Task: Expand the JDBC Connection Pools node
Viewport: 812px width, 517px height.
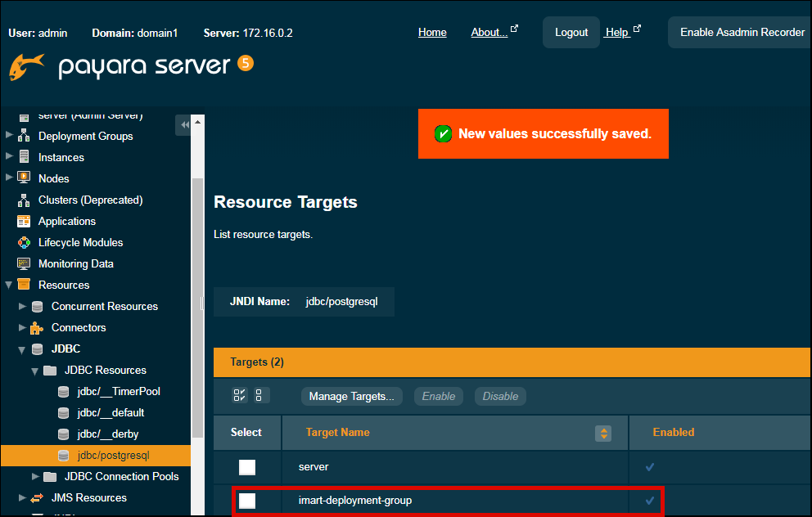Action: (x=35, y=476)
